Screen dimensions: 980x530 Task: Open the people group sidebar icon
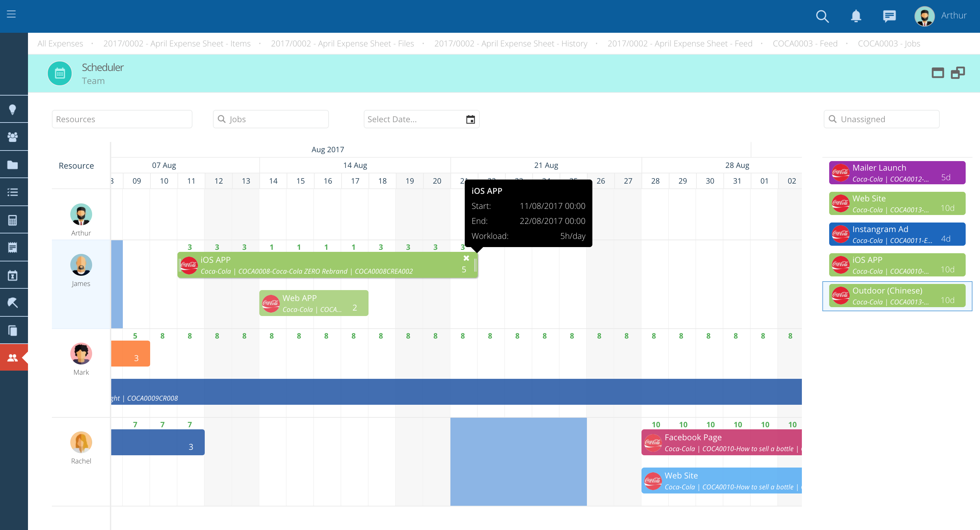[13, 137]
